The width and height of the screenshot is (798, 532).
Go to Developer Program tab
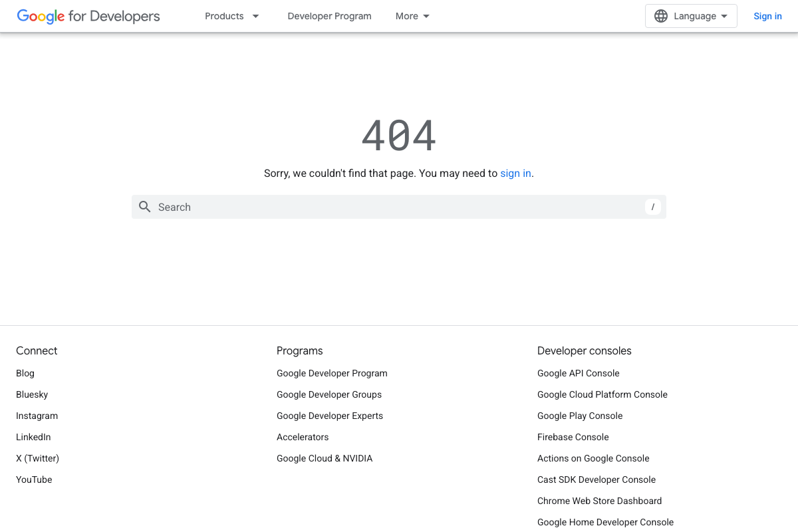329,16
